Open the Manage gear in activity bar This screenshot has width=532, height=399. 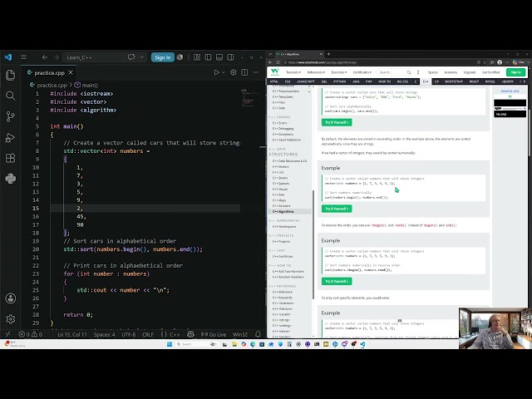pos(11,319)
